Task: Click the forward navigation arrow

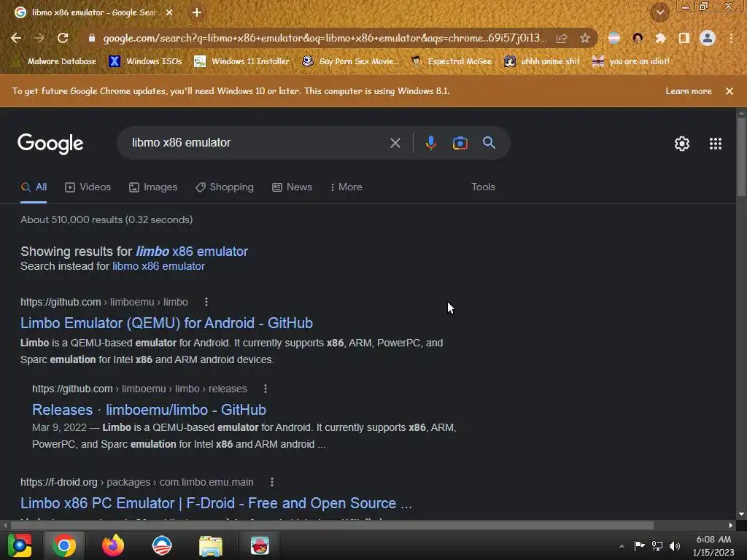Action: [x=39, y=38]
